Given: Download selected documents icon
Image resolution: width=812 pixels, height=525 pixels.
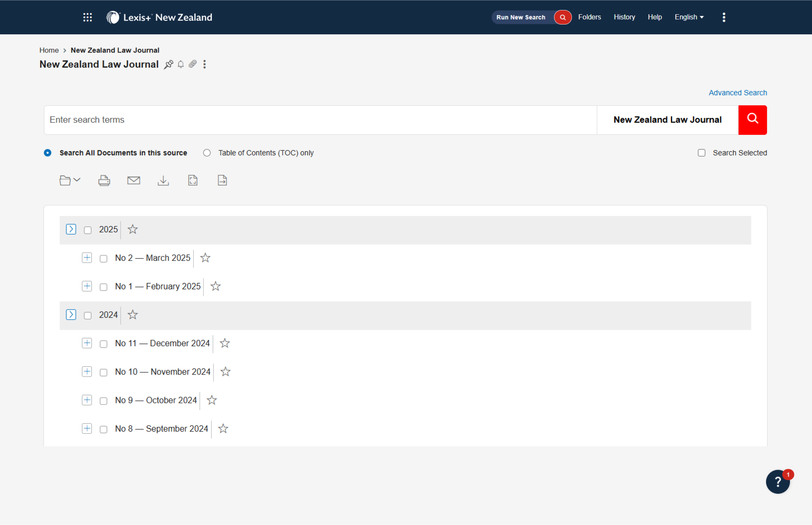Looking at the screenshot, I should point(163,180).
